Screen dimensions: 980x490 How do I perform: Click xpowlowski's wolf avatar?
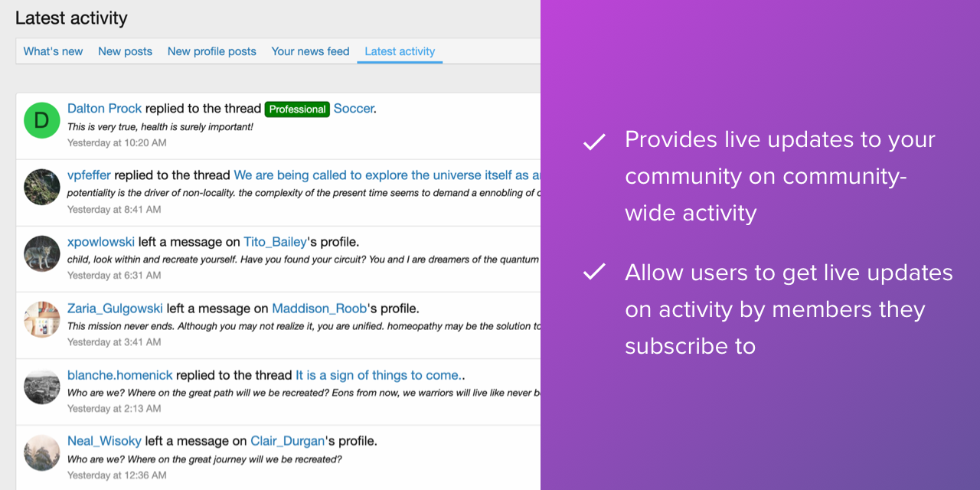[x=42, y=253]
